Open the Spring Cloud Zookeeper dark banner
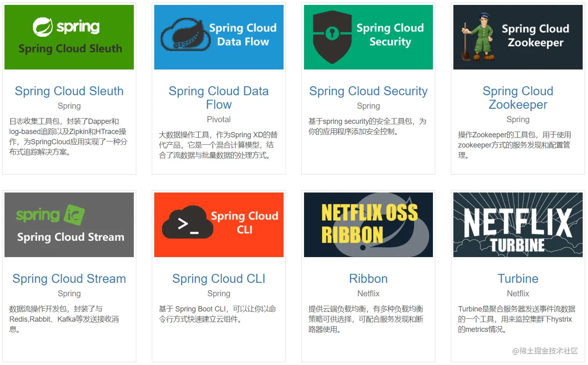The image size is (588, 365). (x=518, y=37)
